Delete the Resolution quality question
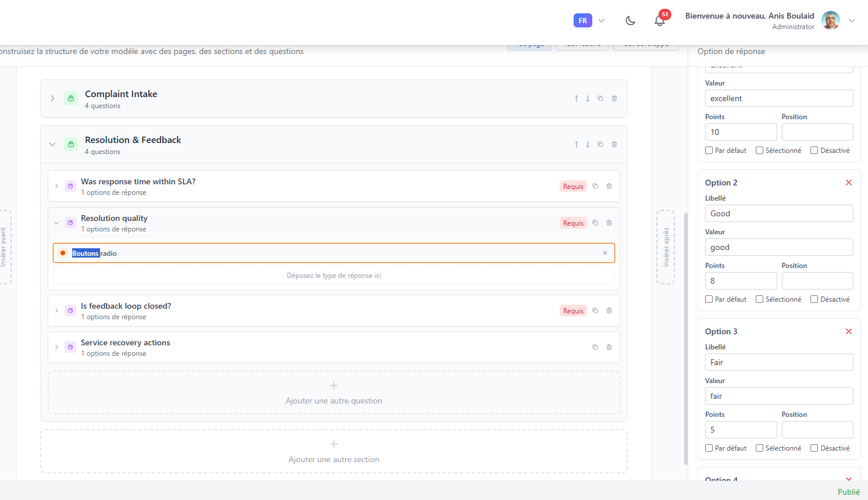Viewport: 868px width, 500px height. pos(609,223)
